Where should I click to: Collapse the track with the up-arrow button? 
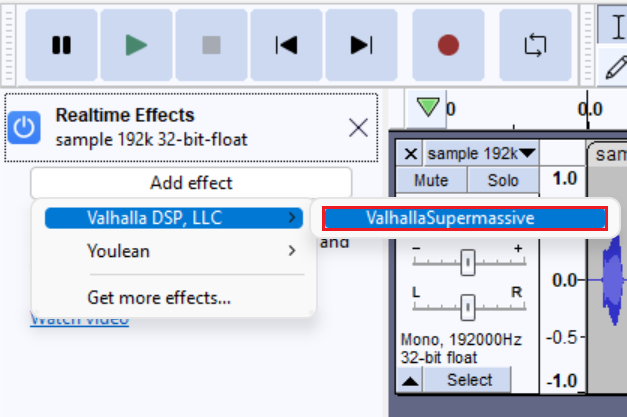click(410, 381)
